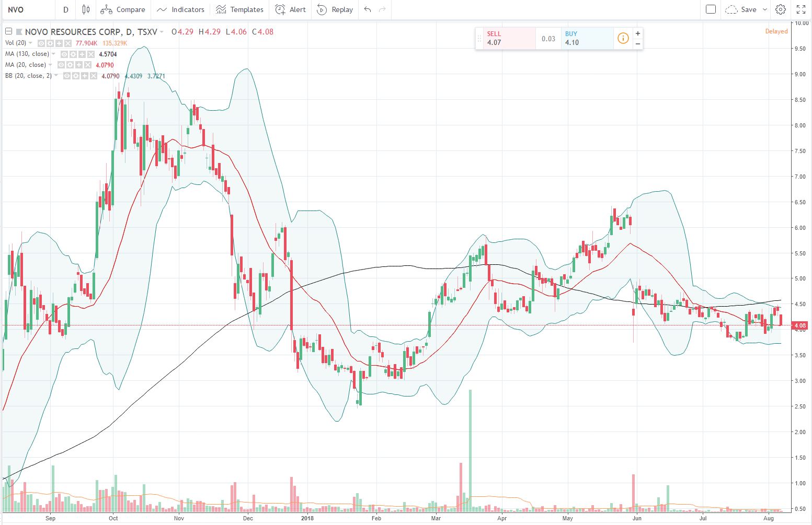Click the 0.03 spread value
The image size is (812, 525).
[x=548, y=39]
